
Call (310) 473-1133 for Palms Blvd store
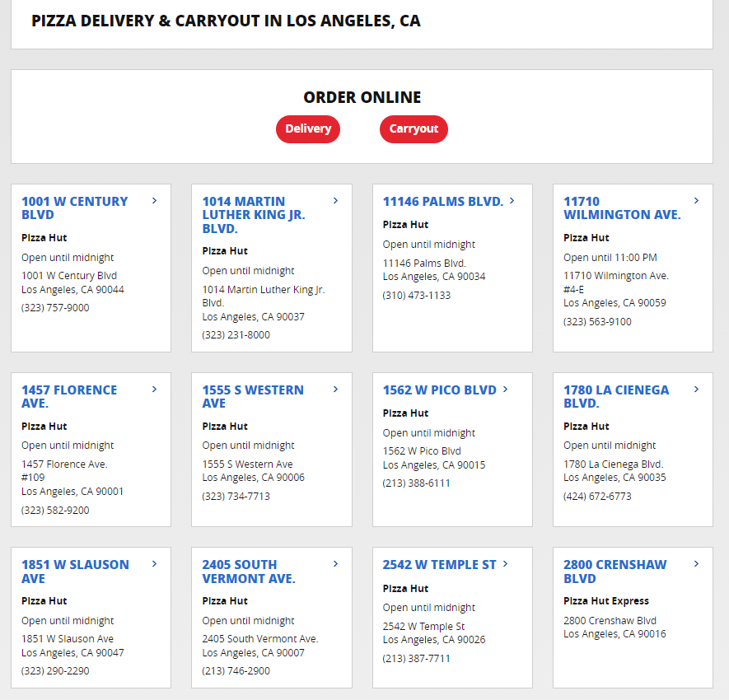(x=418, y=295)
